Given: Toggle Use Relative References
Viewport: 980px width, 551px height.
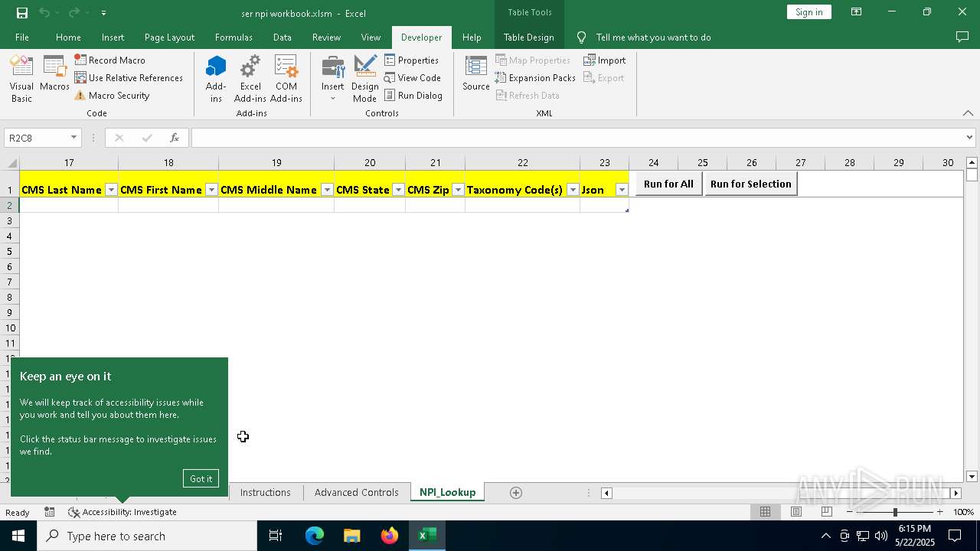Looking at the screenshot, I should click(129, 77).
